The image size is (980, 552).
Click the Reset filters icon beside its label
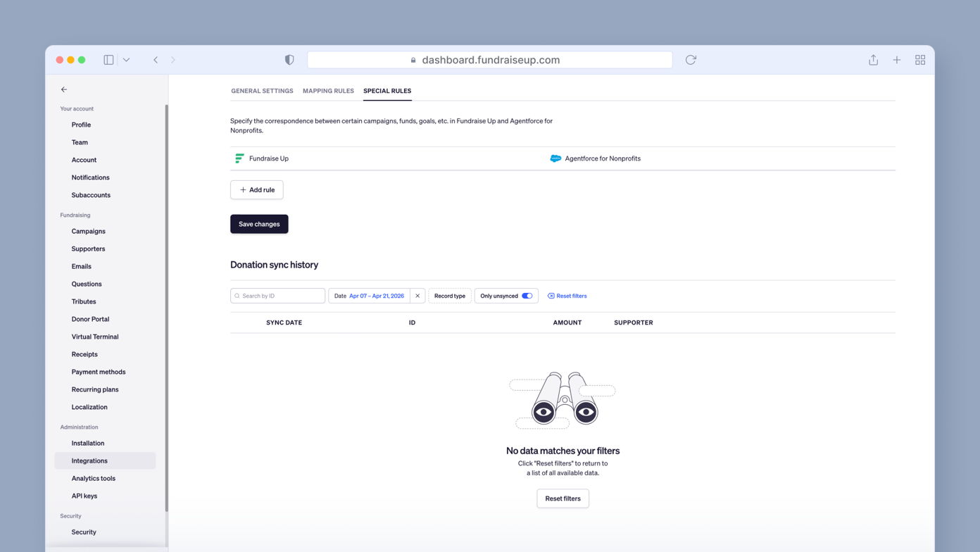coord(550,296)
